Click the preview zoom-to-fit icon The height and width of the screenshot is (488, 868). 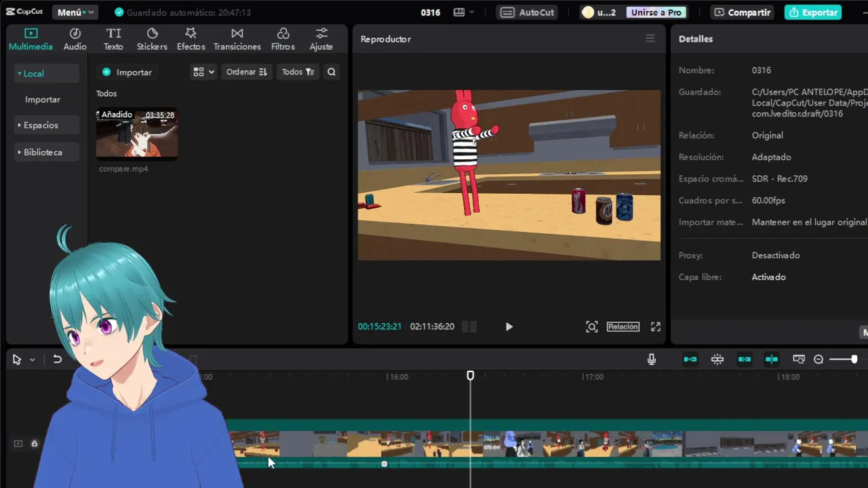pos(592,327)
